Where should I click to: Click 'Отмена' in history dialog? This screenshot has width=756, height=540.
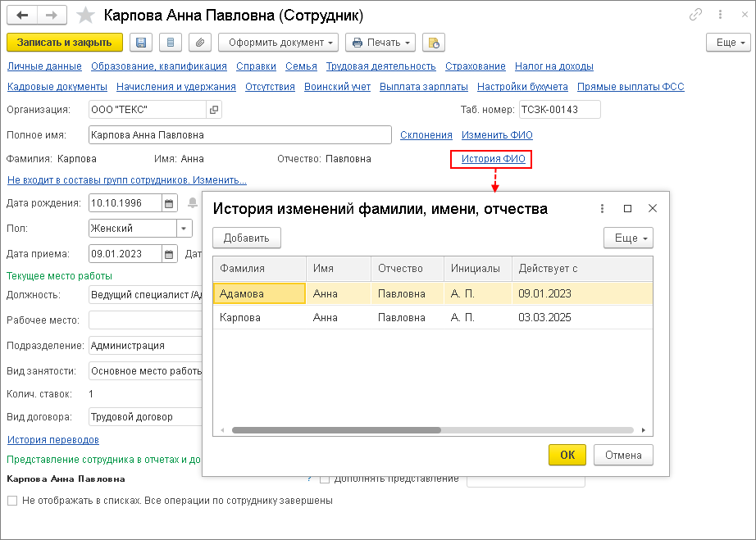(623, 455)
